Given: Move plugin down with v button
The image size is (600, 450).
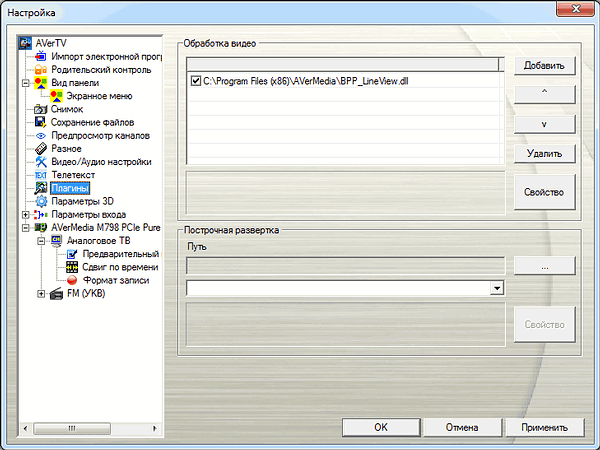Looking at the screenshot, I should 544,124.
